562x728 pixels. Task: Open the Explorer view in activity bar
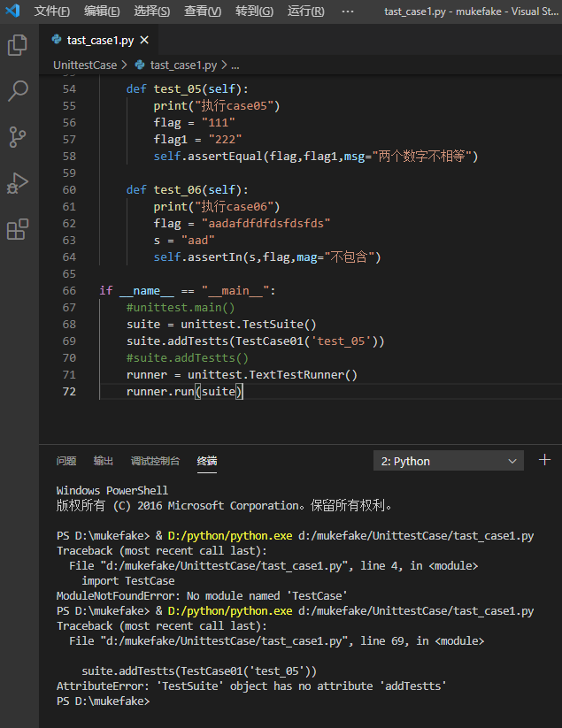(18, 45)
